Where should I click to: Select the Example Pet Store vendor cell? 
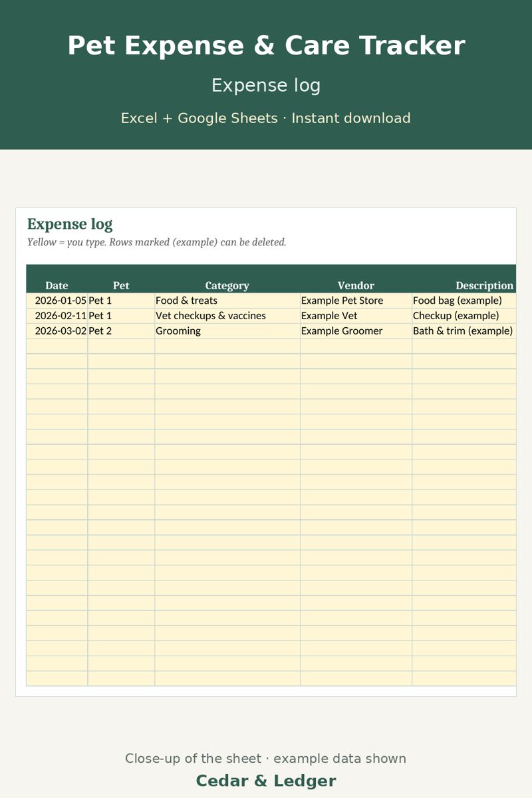pos(356,301)
